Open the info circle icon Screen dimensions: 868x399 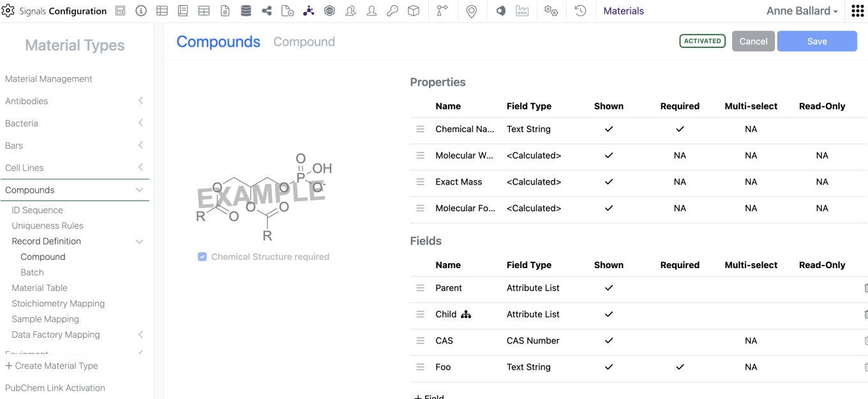pos(141,11)
